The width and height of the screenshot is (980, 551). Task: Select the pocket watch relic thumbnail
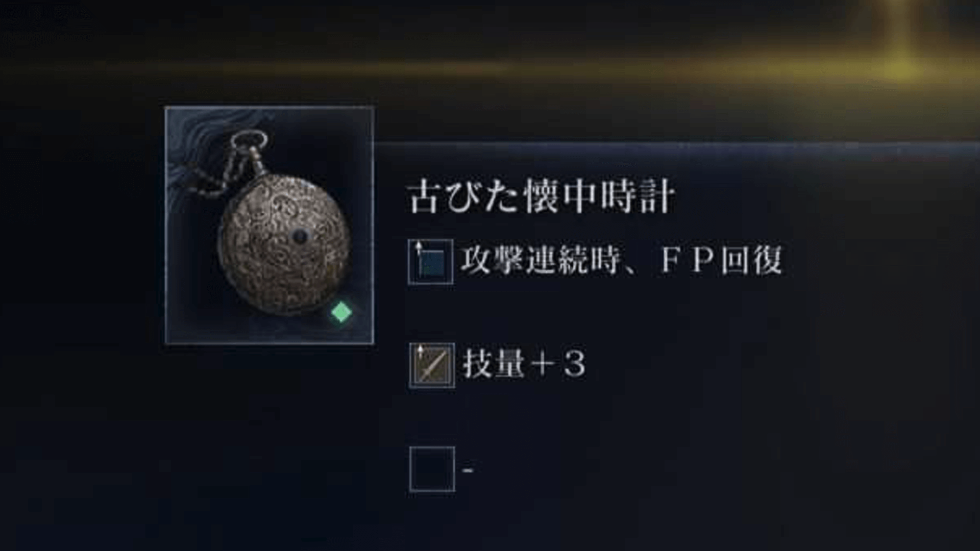(x=269, y=225)
